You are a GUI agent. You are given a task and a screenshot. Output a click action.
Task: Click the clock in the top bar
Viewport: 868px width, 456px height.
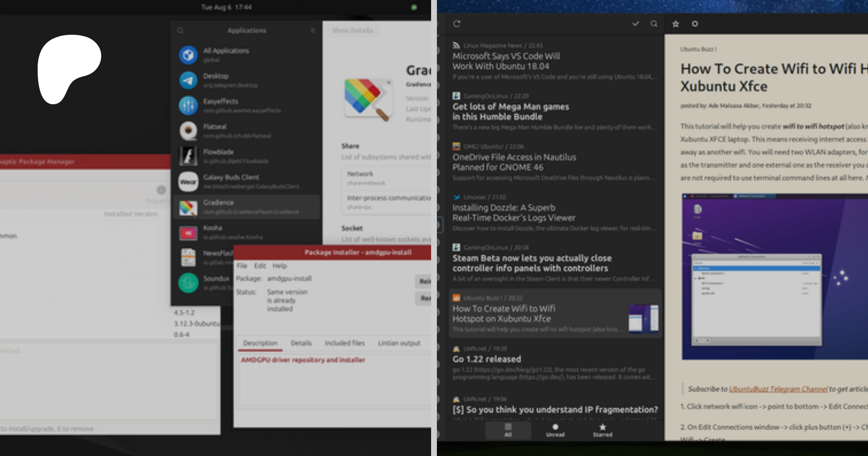click(226, 7)
